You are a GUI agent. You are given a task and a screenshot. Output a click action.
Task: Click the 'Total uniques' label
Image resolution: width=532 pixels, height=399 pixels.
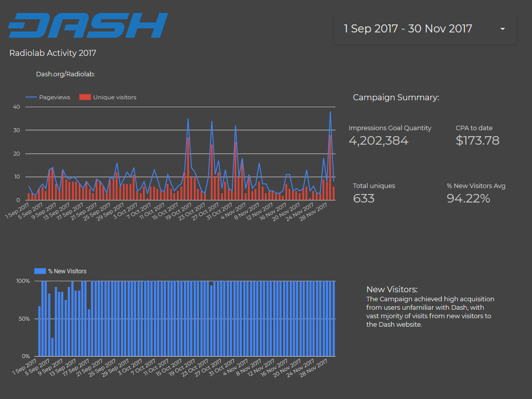click(374, 186)
